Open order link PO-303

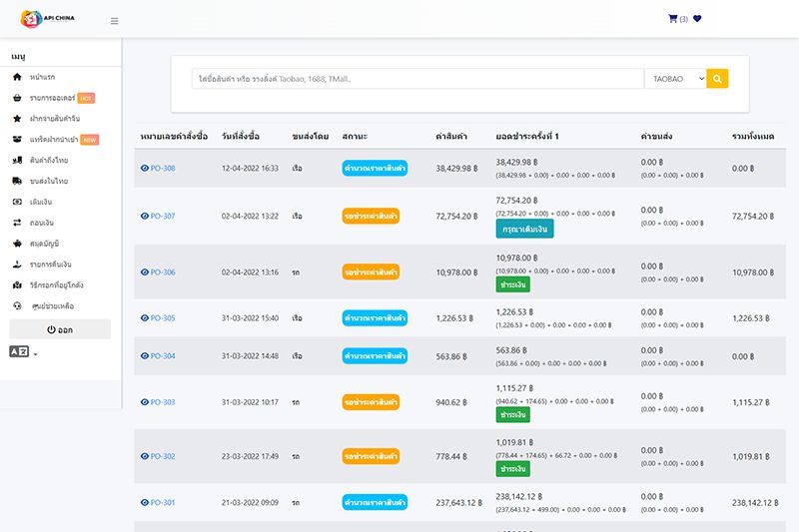pyautogui.click(x=163, y=402)
